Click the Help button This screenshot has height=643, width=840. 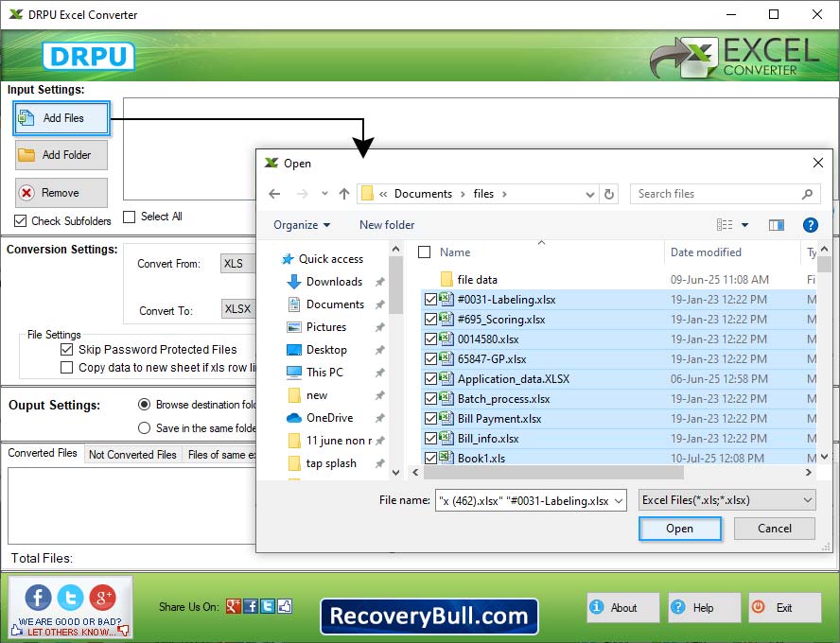[x=704, y=608]
